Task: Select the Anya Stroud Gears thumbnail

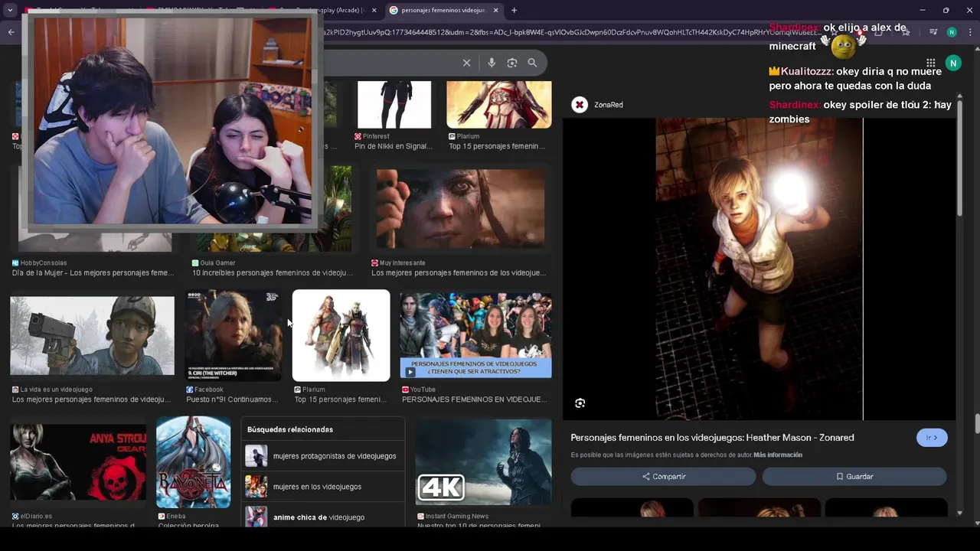Action: click(78, 462)
